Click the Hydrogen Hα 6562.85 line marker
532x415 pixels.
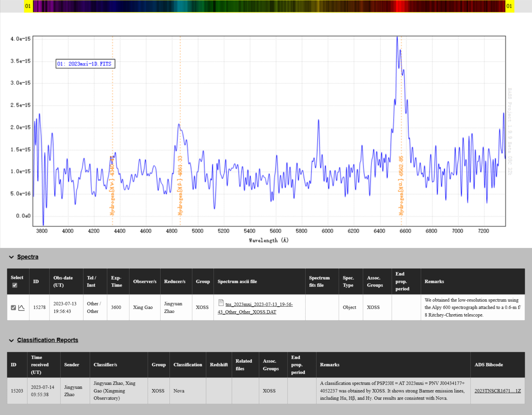[x=401, y=185]
